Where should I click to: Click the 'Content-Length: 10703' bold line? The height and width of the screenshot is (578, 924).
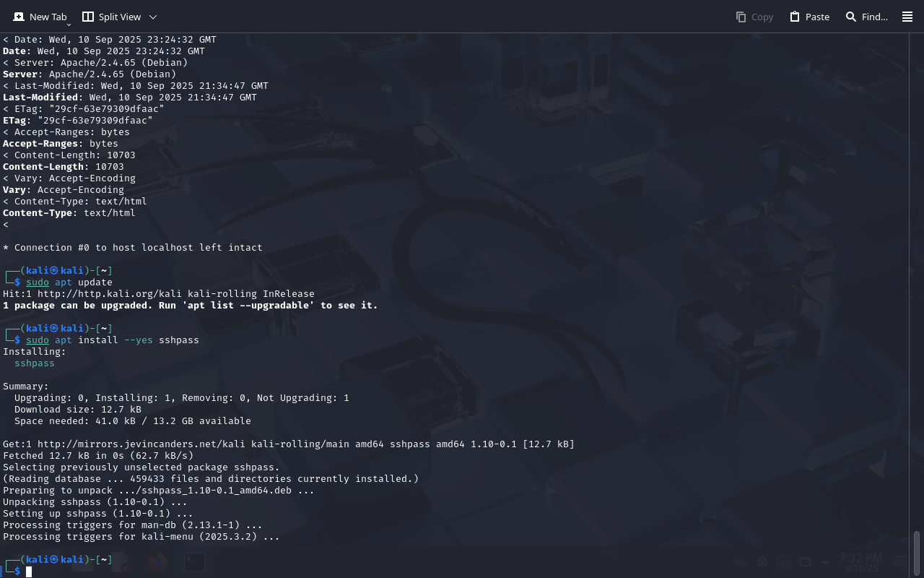click(x=64, y=167)
